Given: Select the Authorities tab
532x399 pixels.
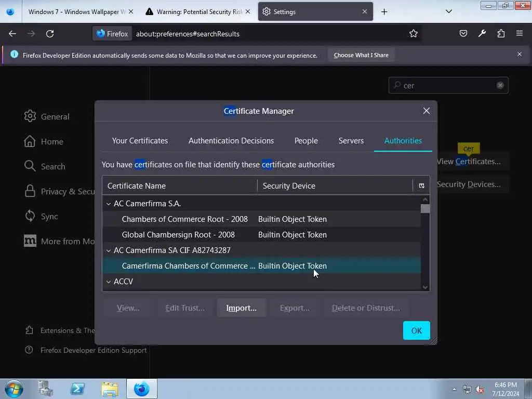Looking at the screenshot, I should tap(403, 140).
